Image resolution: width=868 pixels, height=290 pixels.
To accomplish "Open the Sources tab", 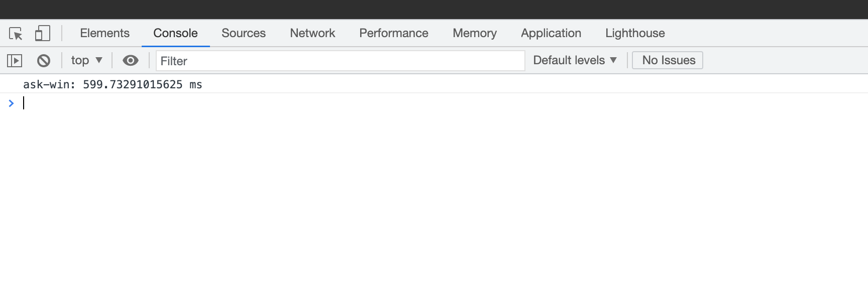I will coord(244,34).
